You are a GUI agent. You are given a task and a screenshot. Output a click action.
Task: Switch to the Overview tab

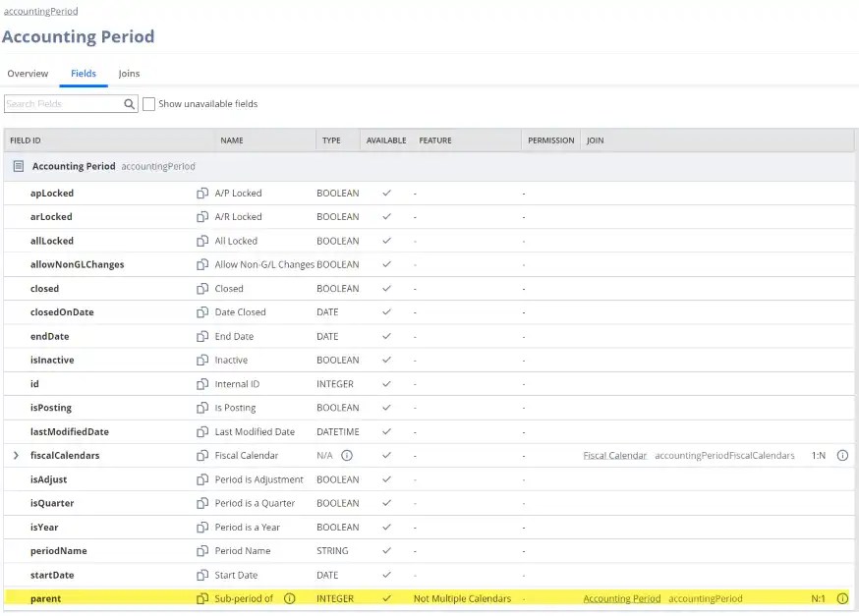pos(28,74)
